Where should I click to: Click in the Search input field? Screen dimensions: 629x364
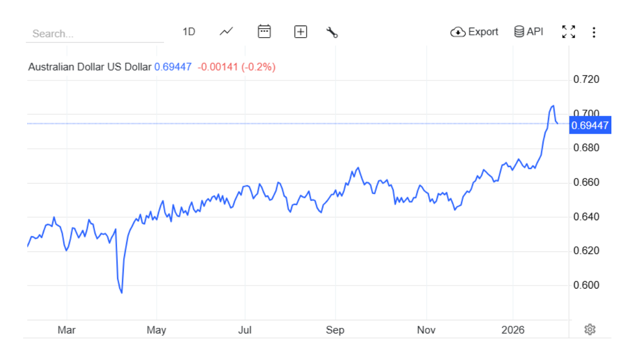pos(95,34)
